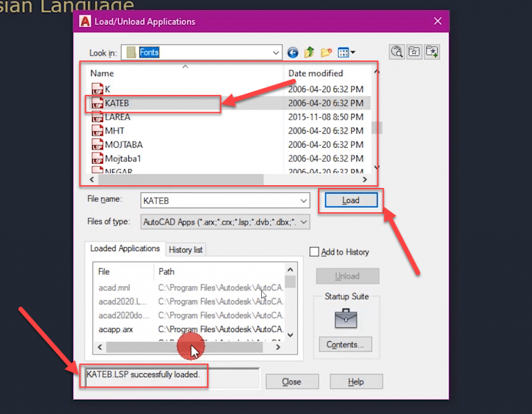Click the file list horizontal scrollbar
Image resolution: width=532 pixels, height=414 pixels.
pyautogui.click(x=228, y=180)
